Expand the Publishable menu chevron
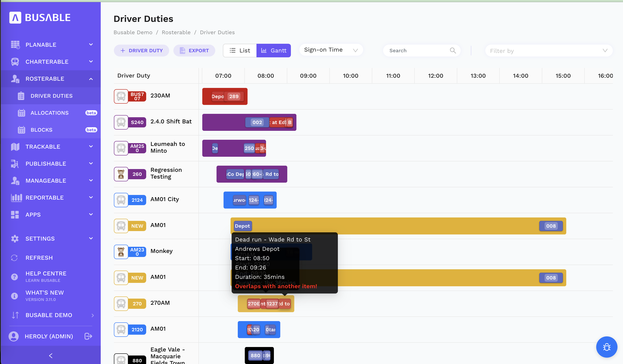The height and width of the screenshot is (364, 623). pyautogui.click(x=91, y=164)
